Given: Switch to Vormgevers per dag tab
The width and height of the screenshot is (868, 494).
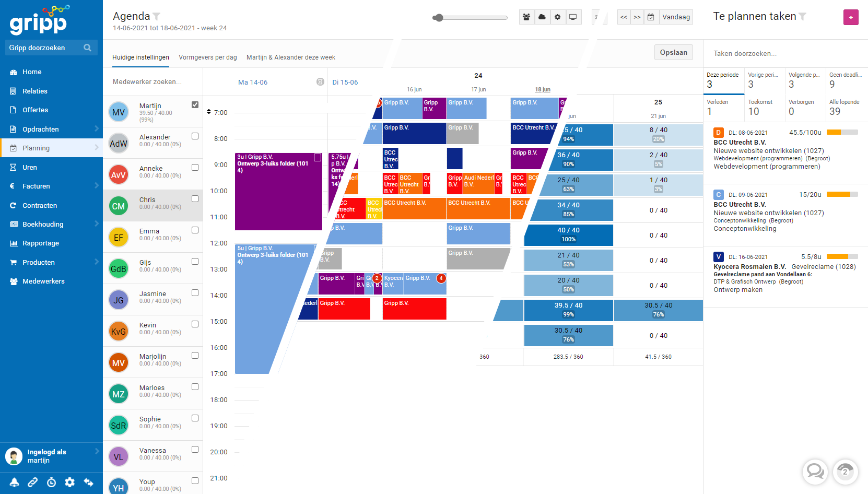Looking at the screenshot, I should point(208,57).
